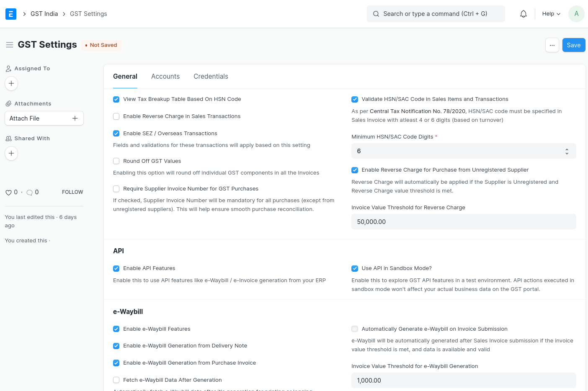The image size is (588, 391).
Task: Click the Invoice Value Threshold for Reverse Charge field
Action: (x=463, y=222)
